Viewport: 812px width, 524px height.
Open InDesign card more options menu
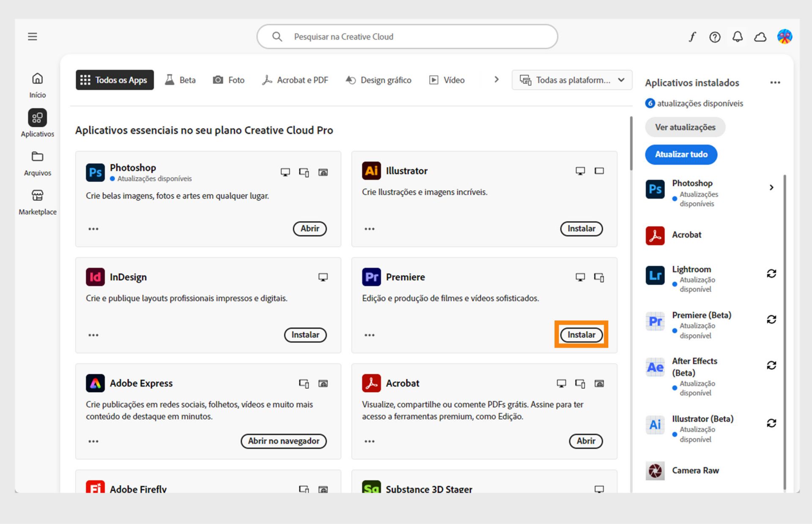coord(93,335)
